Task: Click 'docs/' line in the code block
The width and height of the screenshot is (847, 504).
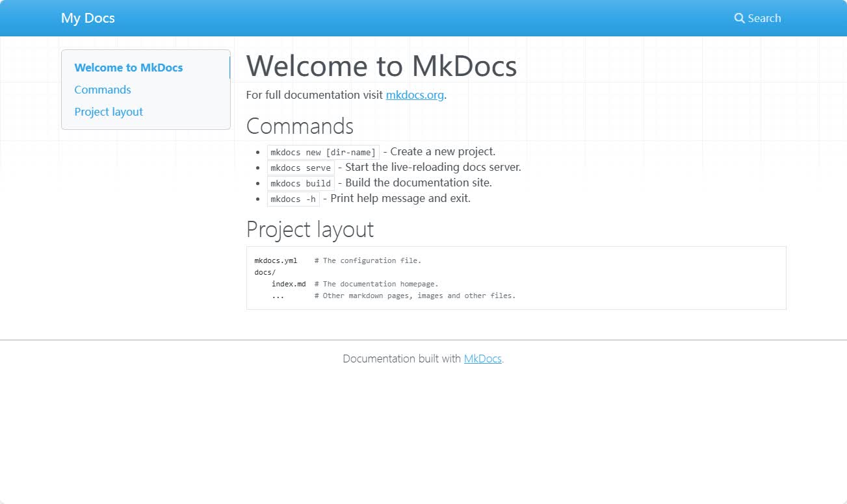Action: (265, 272)
